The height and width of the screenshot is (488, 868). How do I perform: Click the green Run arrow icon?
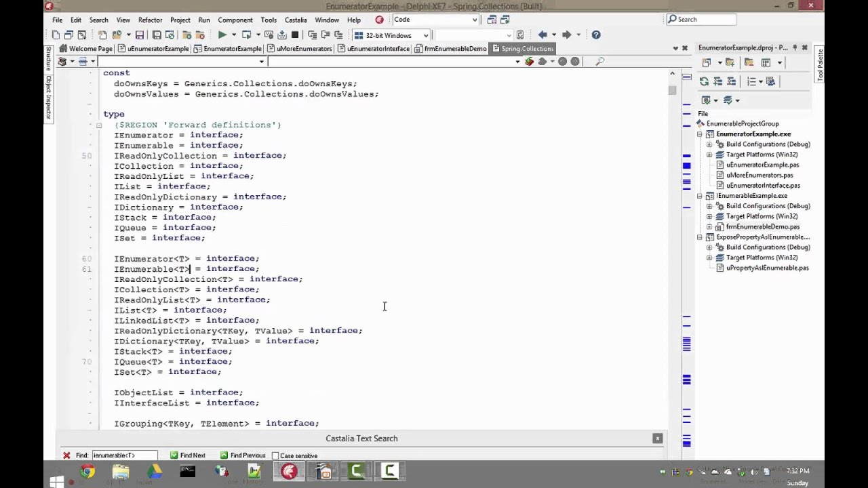pos(222,35)
